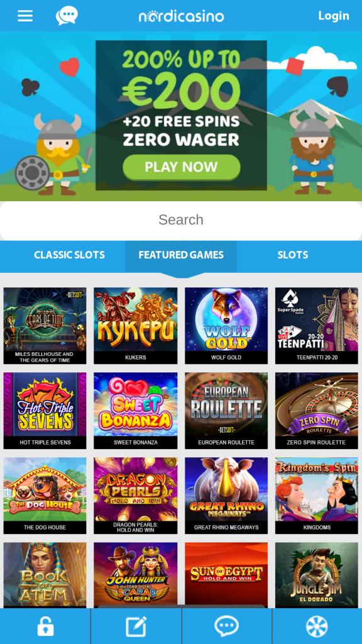Open the Wolf Gold game

point(226,326)
